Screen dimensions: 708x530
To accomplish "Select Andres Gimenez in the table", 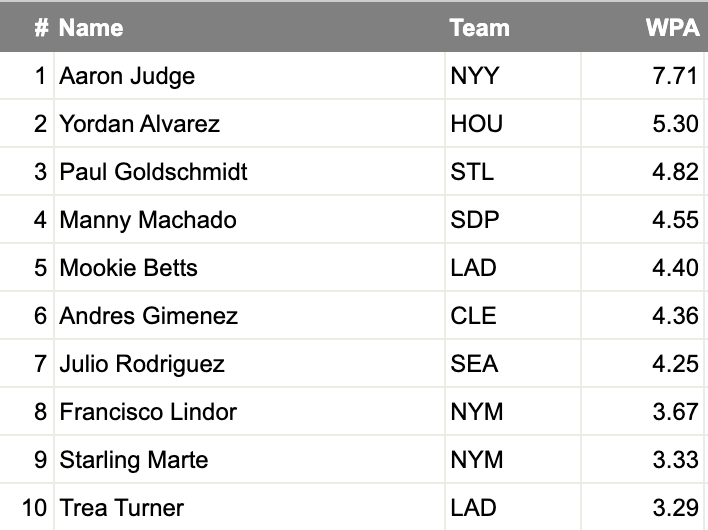I will pyautogui.click(x=148, y=316).
